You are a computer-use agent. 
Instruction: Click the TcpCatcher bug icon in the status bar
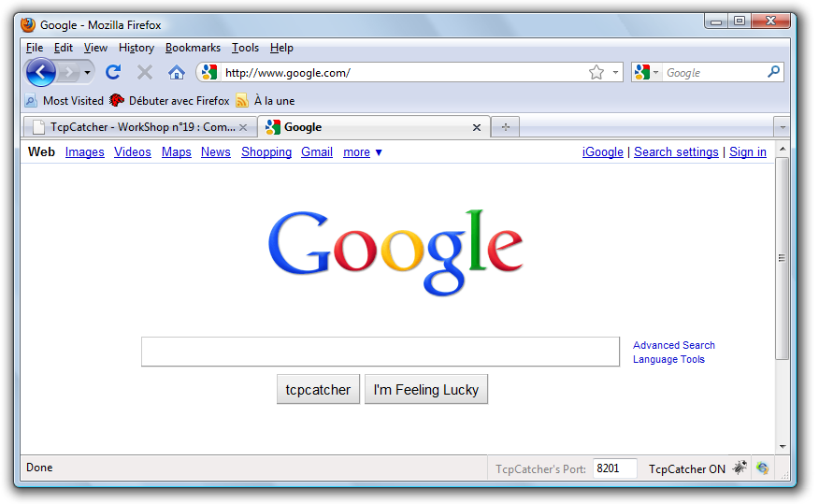pos(740,468)
